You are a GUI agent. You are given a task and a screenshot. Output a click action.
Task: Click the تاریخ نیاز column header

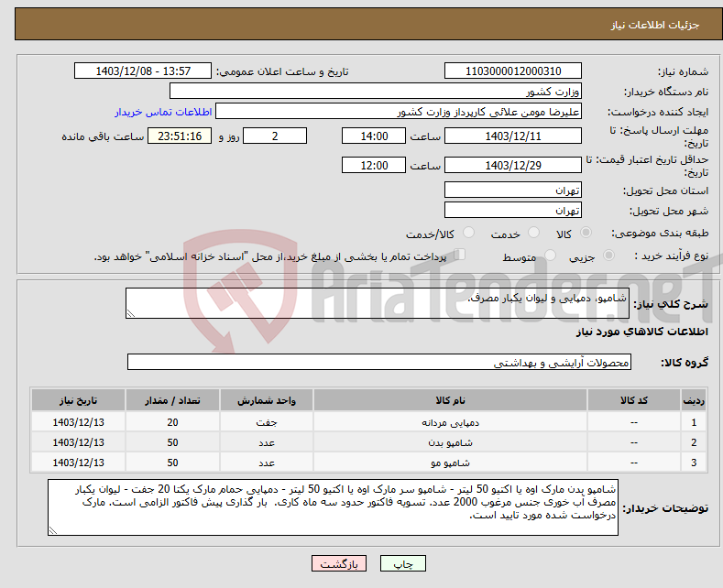[x=79, y=400]
